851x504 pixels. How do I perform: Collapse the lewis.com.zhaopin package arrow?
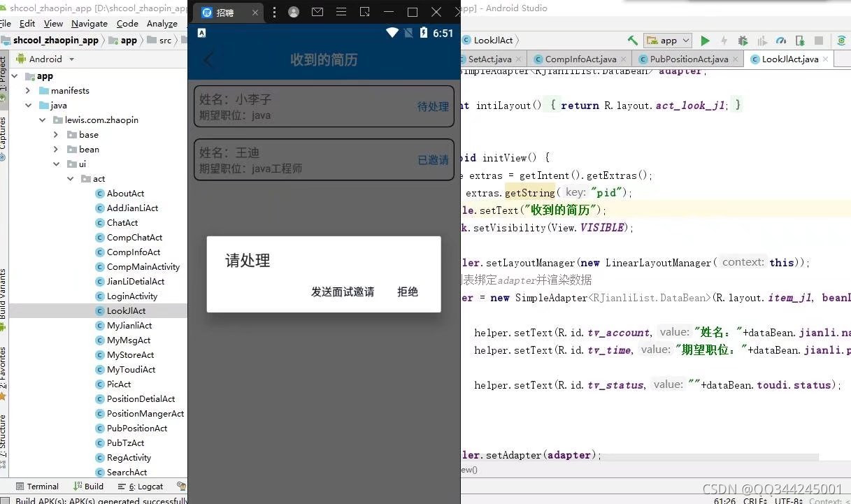coord(42,120)
